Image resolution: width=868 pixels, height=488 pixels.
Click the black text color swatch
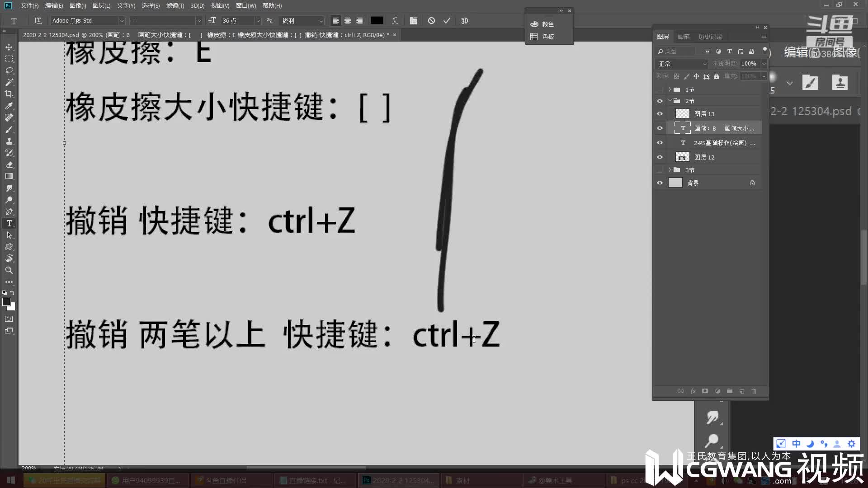coord(377,20)
